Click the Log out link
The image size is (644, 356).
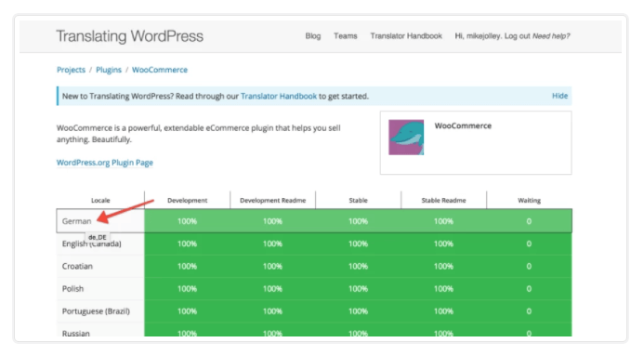[517, 36]
